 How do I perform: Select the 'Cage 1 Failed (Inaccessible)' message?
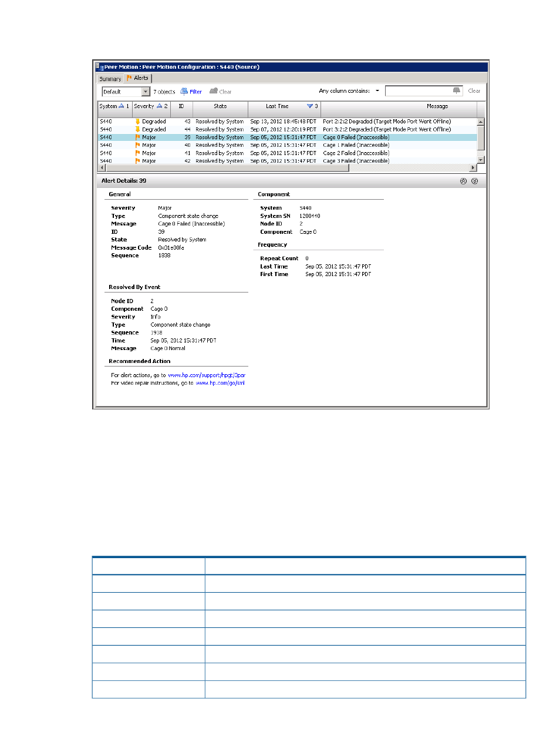point(356,145)
